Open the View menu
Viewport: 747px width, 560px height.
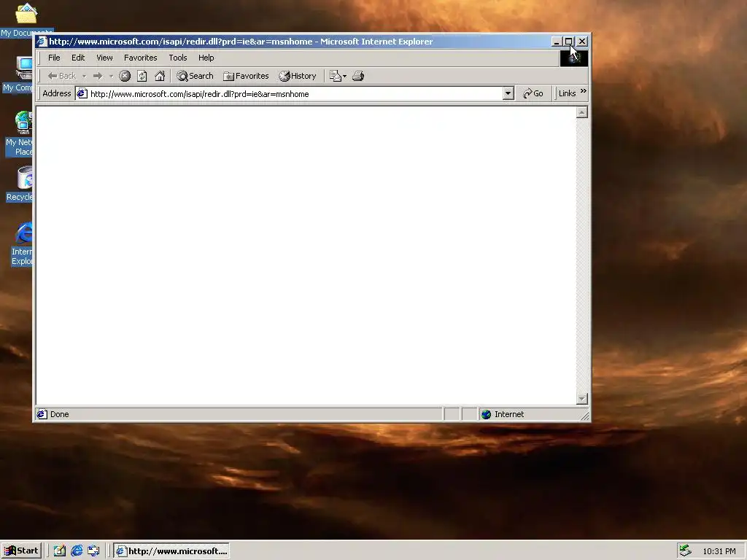[x=104, y=58]
